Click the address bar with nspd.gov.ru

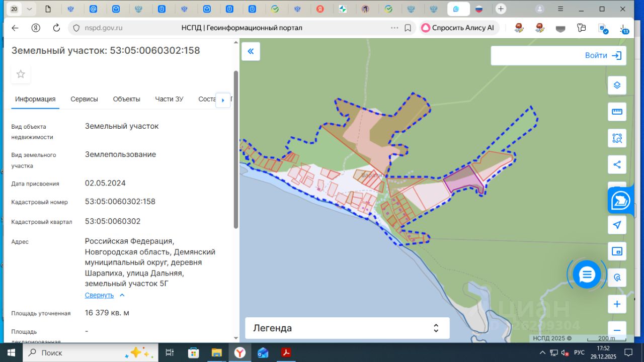pos(242,28)
